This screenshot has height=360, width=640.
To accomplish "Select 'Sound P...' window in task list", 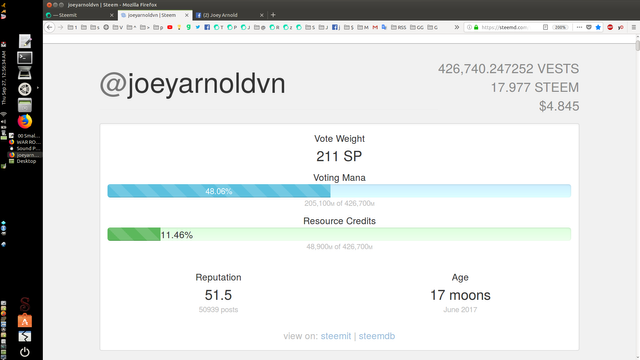I will click(25, 148).
